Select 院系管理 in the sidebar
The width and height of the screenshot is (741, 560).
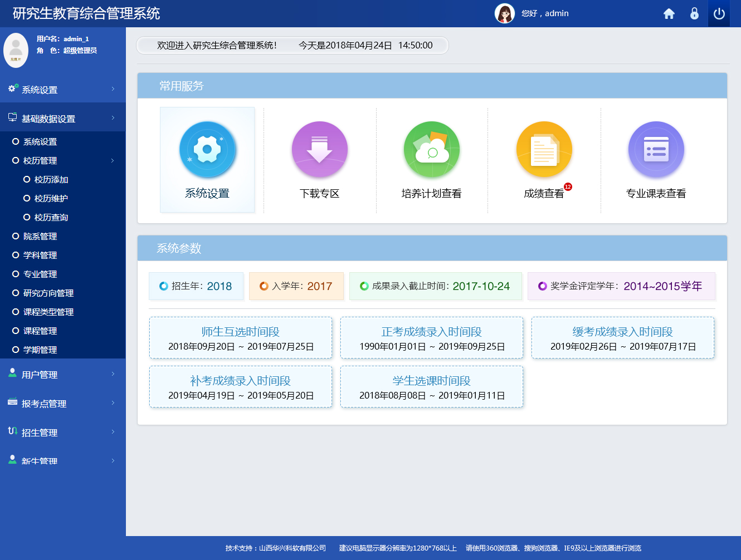click(x=40, y=237)
